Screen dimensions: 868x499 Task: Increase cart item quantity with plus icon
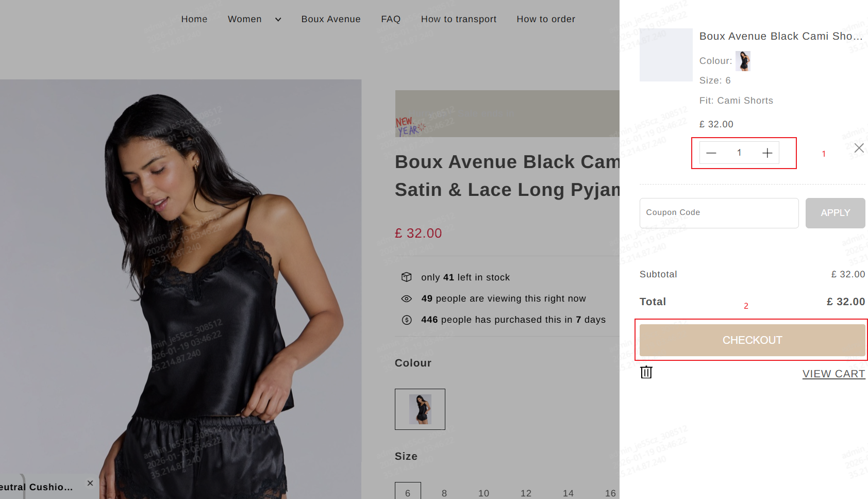(x=767, y=153)
